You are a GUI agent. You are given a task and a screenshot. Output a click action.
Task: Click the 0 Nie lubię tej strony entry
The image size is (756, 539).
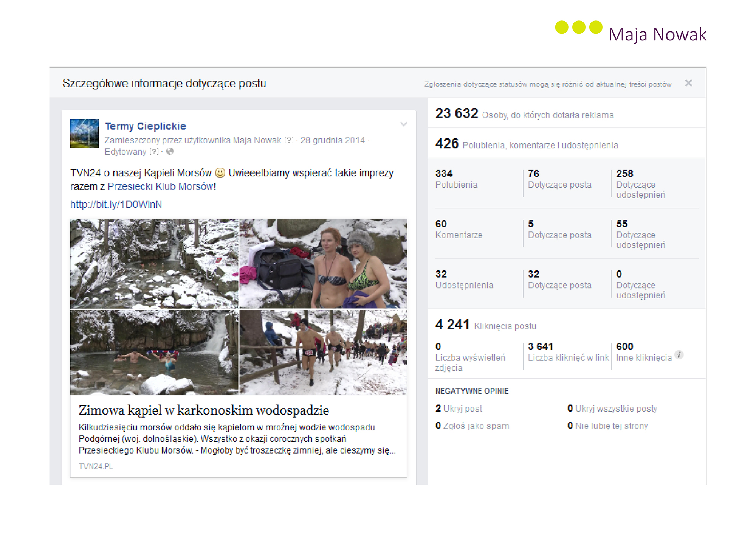(608, 426)
